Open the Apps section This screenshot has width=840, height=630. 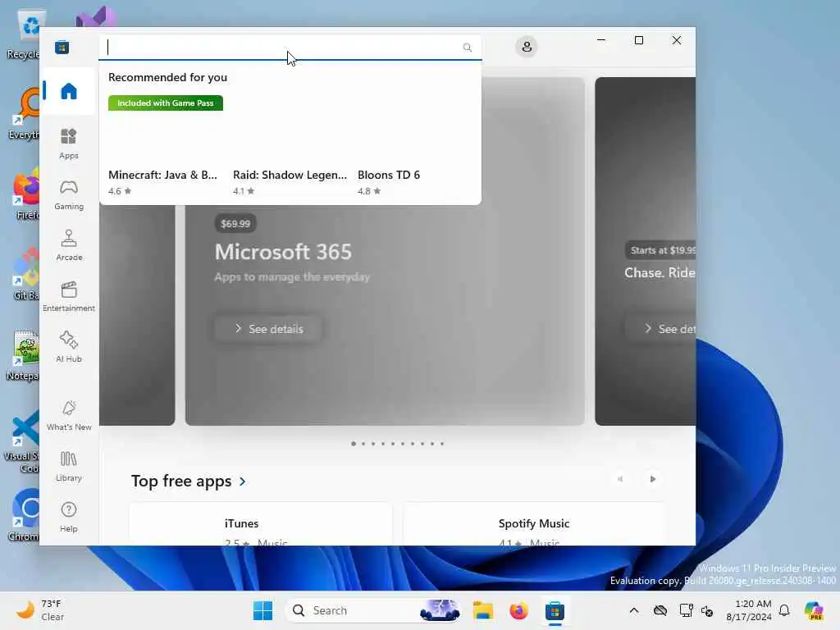[69, 144]
